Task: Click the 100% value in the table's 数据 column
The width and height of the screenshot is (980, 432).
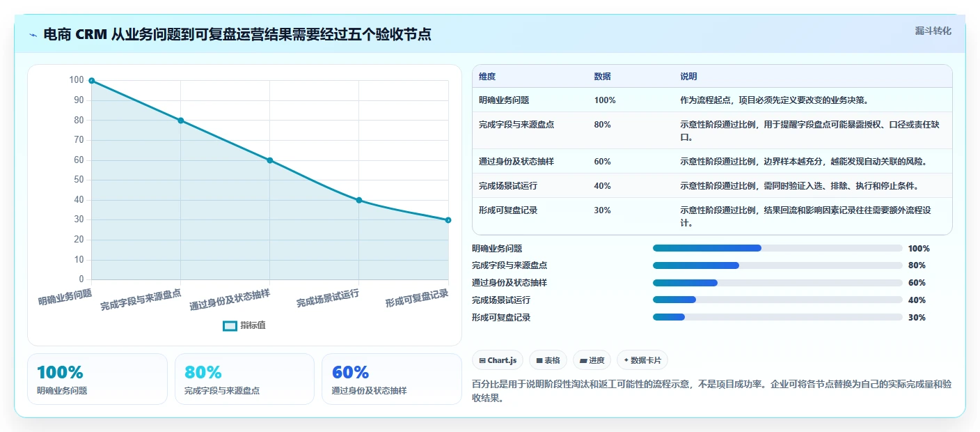Action: (x=605, y=100)
